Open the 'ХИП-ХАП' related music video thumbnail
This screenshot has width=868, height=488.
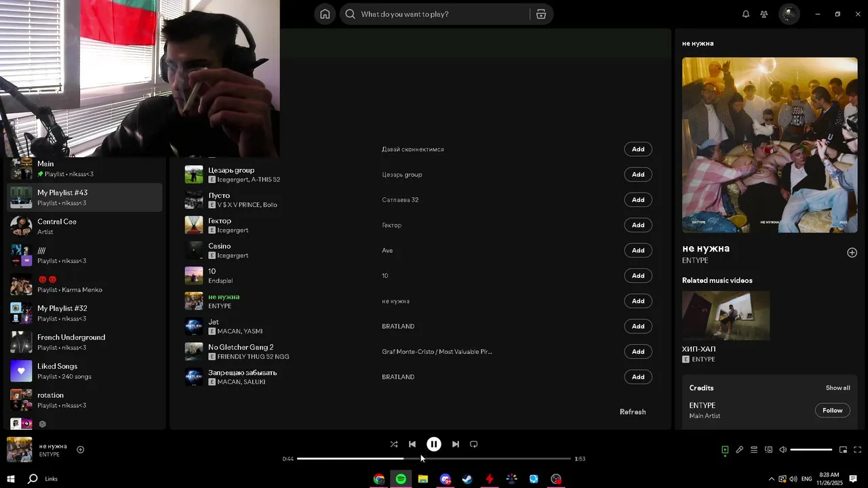click(726, 316)
